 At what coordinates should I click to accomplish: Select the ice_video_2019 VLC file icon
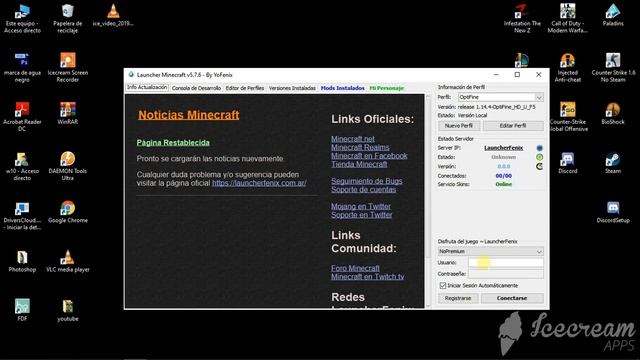[113, 16]
